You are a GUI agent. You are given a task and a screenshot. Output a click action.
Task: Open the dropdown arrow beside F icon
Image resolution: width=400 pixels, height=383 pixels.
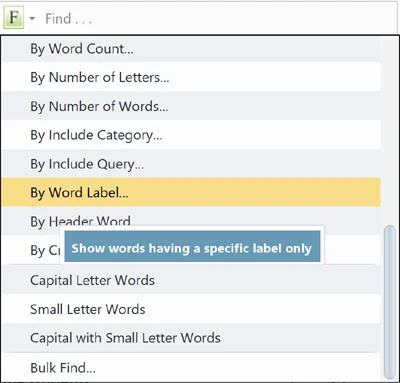pyautogui.click(x=32, y=18)
